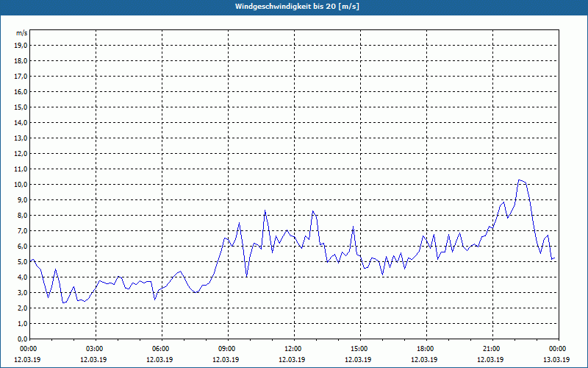588x368 pixels.
Task: Click the 8 m/s peak just before 11:00
Action: (265, 211)
